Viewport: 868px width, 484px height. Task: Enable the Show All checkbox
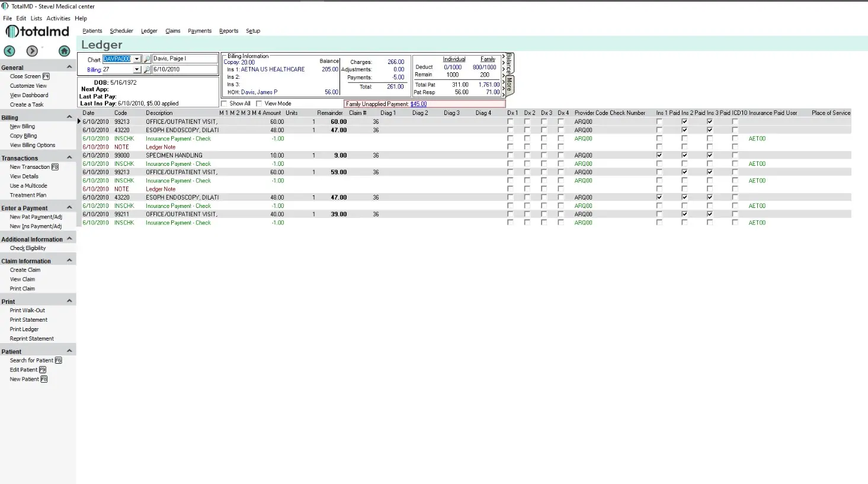point(223,103)
